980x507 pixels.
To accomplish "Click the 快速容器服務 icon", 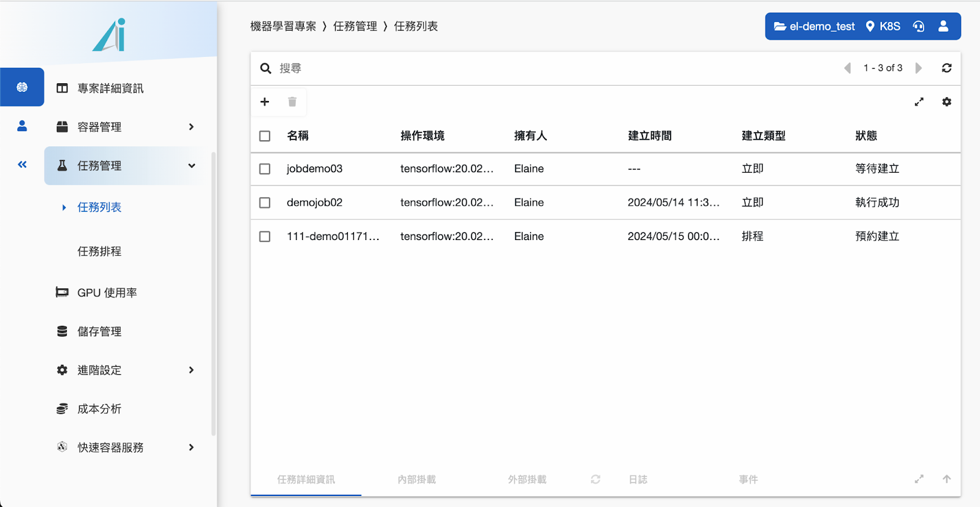I will pos(62,447).
